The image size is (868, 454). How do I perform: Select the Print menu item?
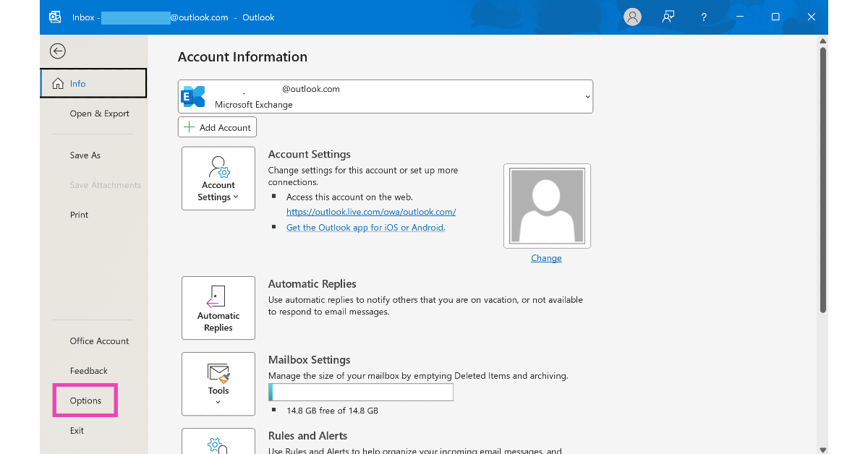point(79,215)
